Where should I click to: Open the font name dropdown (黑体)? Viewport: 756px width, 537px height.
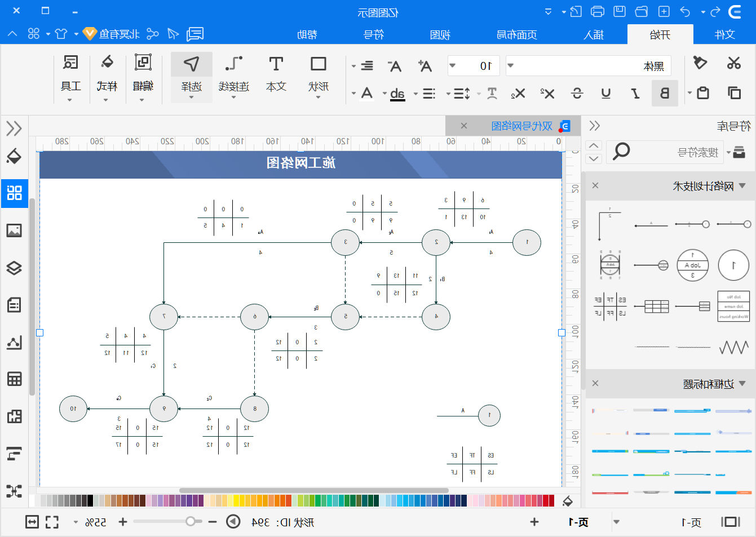coord(510,65)
